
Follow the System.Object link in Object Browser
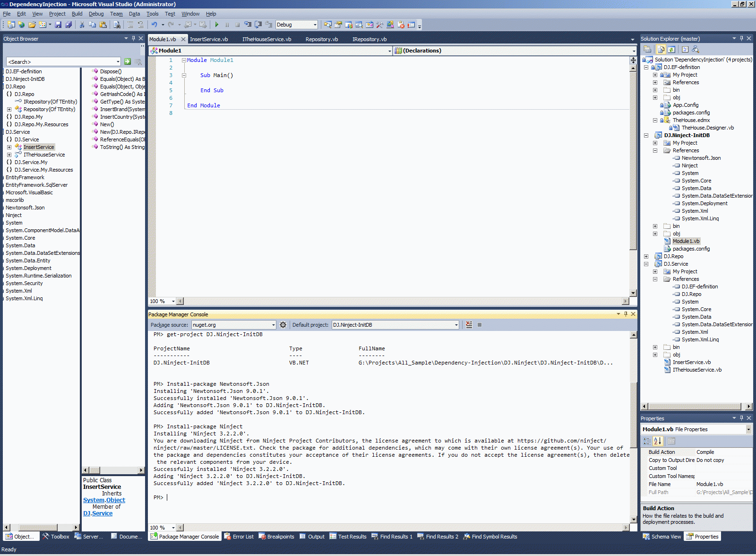pos(104,500)
